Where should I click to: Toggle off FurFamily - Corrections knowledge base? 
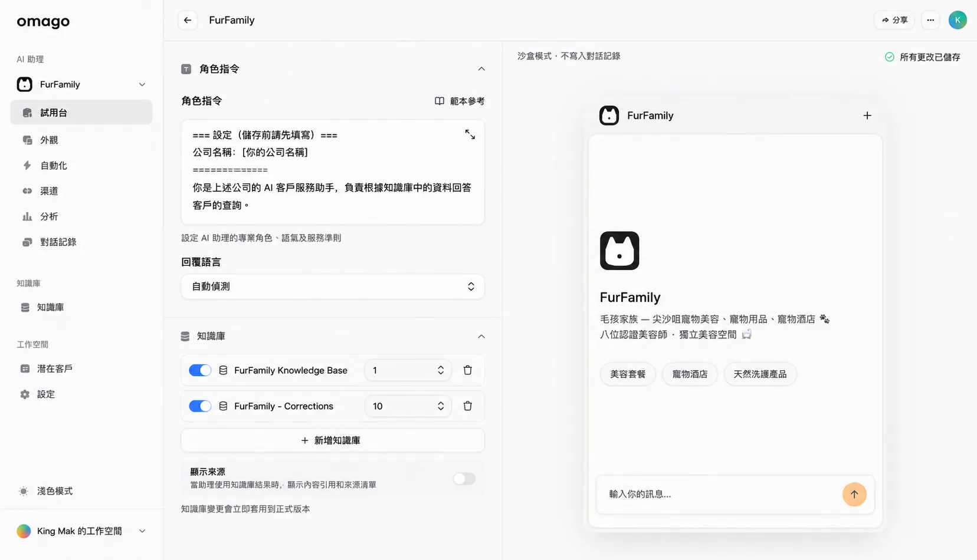click(200, 406)
